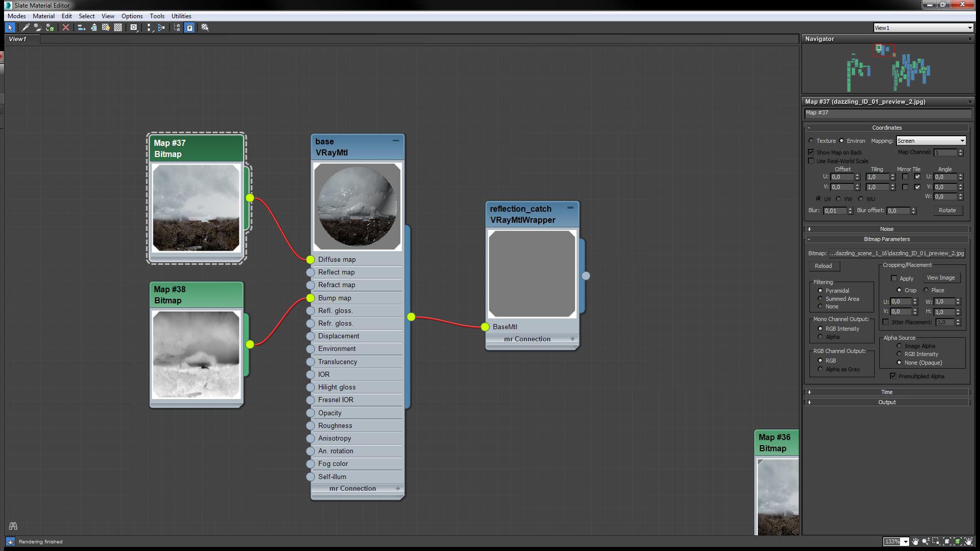Open Material ID Channel flyout icon
Image resolution: width=980 pixels, height=551 pixels.
[x=134, y=27]
